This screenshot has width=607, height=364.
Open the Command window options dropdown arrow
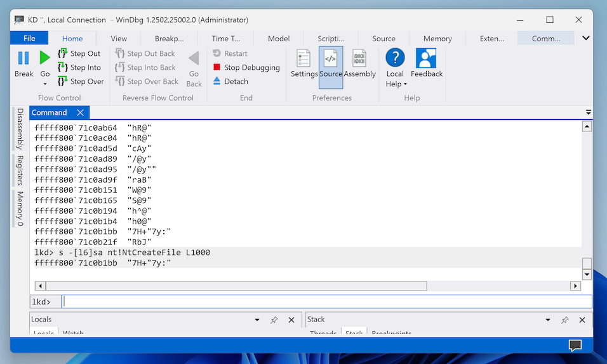tap(588, 112)
